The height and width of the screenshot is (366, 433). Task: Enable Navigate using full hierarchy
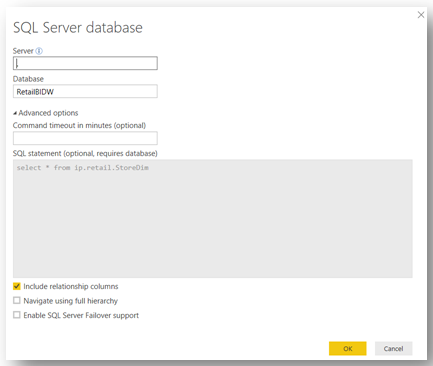17,301
